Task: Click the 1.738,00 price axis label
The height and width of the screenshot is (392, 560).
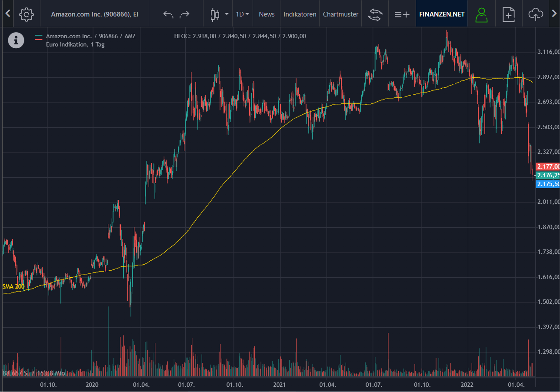Action: (x=548, y=252)
